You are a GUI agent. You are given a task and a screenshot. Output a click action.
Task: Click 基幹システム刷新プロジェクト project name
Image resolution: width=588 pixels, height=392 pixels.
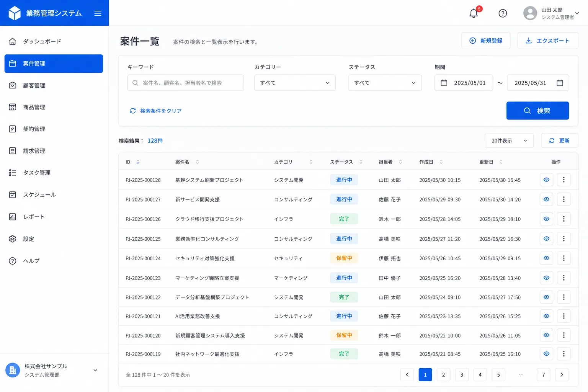coord(209,180)
